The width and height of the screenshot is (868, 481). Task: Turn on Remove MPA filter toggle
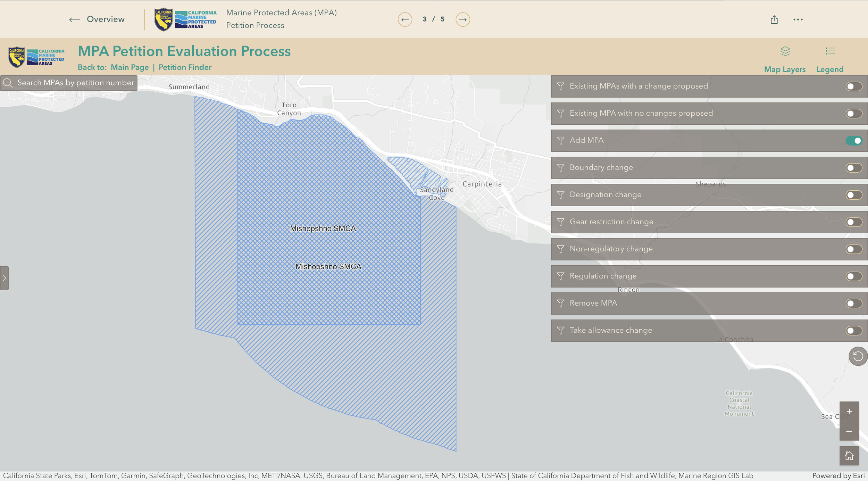pos(854,304)
